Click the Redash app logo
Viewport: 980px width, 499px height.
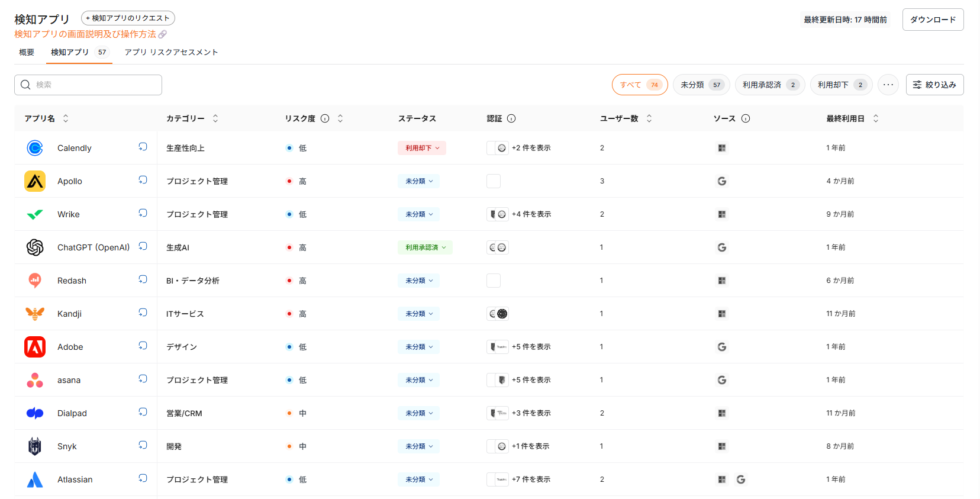[35, 281]
